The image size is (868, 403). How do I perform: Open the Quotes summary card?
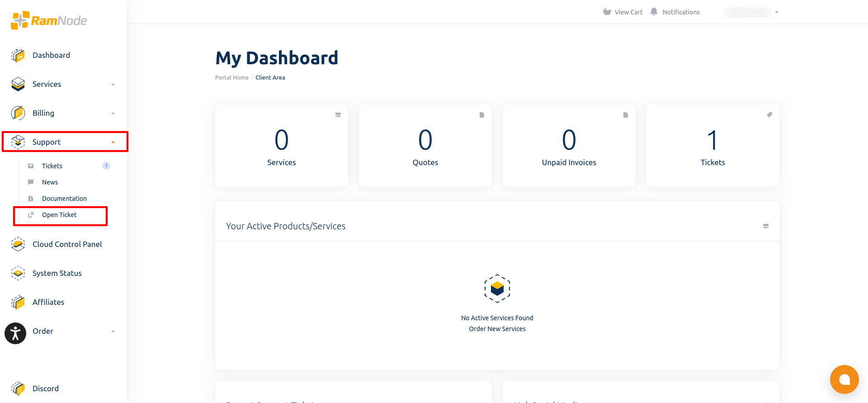coord(425,146)
